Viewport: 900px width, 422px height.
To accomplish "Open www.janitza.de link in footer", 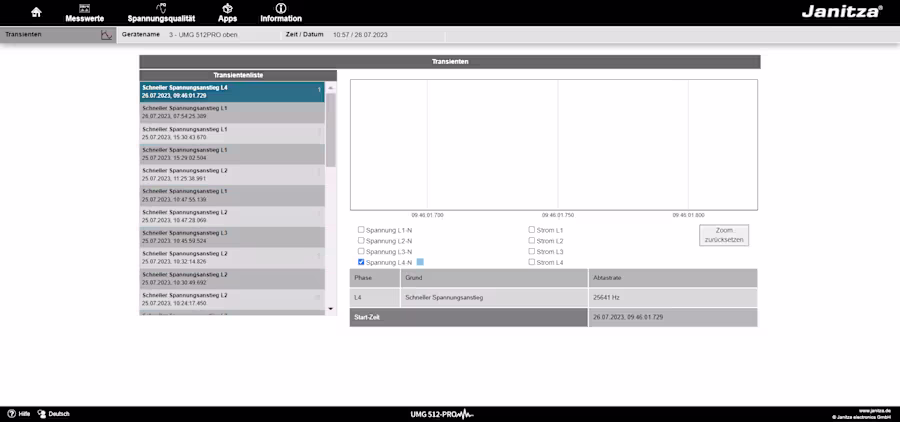I will (x=874, y=411).
